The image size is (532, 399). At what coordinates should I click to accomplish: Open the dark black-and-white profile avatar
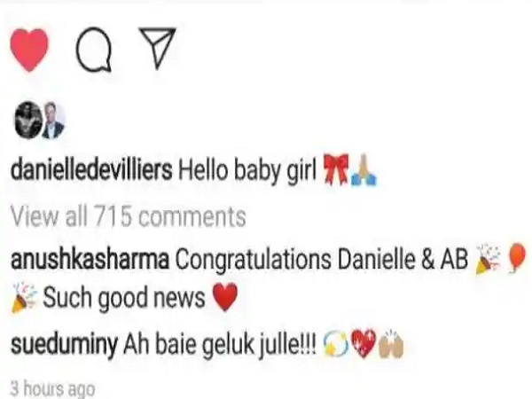coord(27,121)
